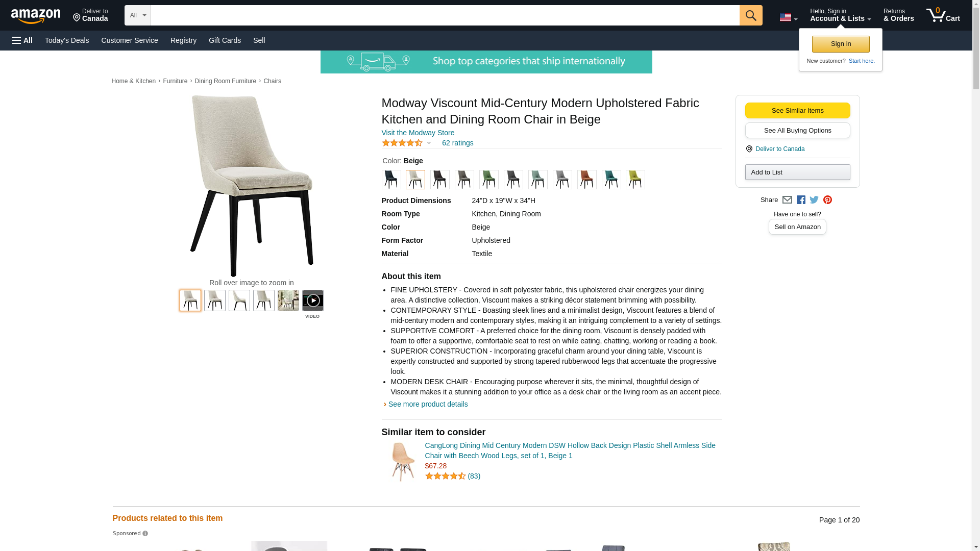Share product via email envelope icon
The width and height of the screenshot is (980, 551).
[x=787, y=200]
